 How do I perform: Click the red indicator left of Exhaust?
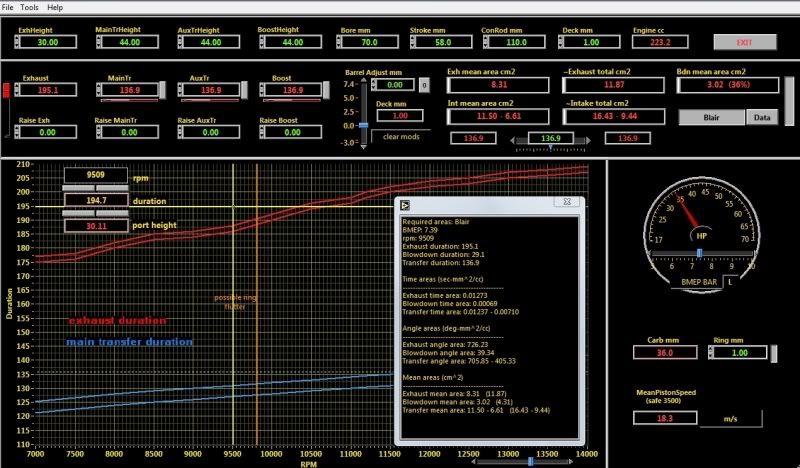(x=7, y=90)
